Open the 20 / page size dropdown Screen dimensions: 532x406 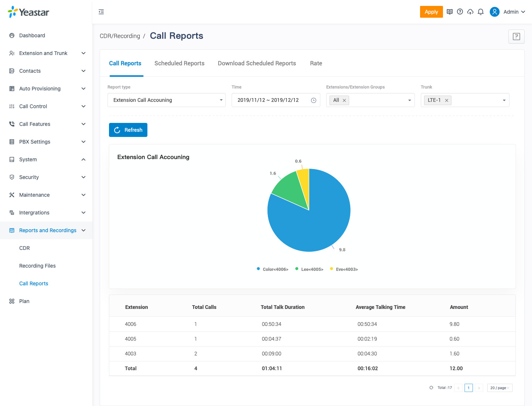click(499, 388)
